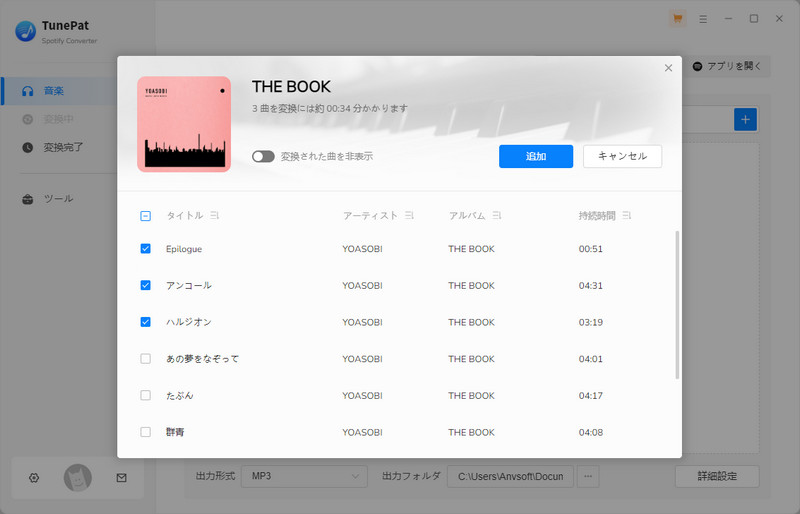Uncheck the ハルジオン track checkbox
800x514 pixels.
pyautogui.click(x=145, y=322)
